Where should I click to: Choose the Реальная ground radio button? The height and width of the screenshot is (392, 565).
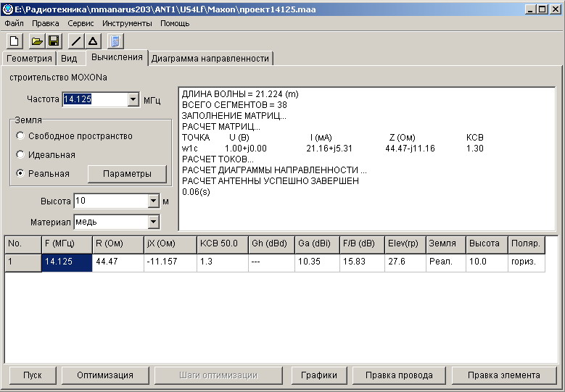(20, 174)
